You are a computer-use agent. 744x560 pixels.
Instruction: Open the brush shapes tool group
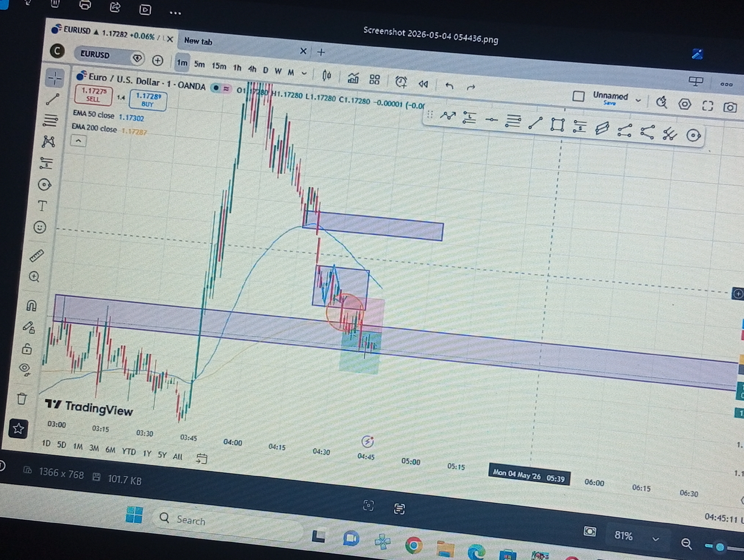(x=44, y=184)
